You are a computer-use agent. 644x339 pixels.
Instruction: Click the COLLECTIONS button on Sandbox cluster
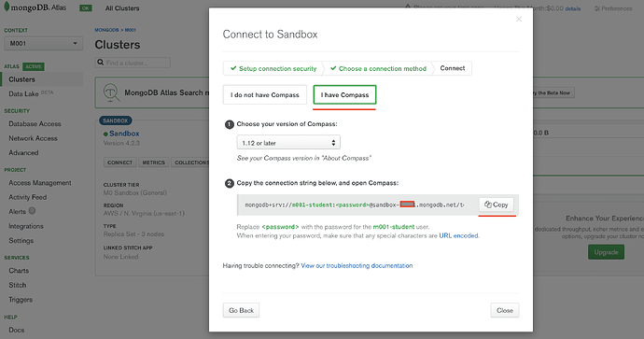[x=190, y=162]
